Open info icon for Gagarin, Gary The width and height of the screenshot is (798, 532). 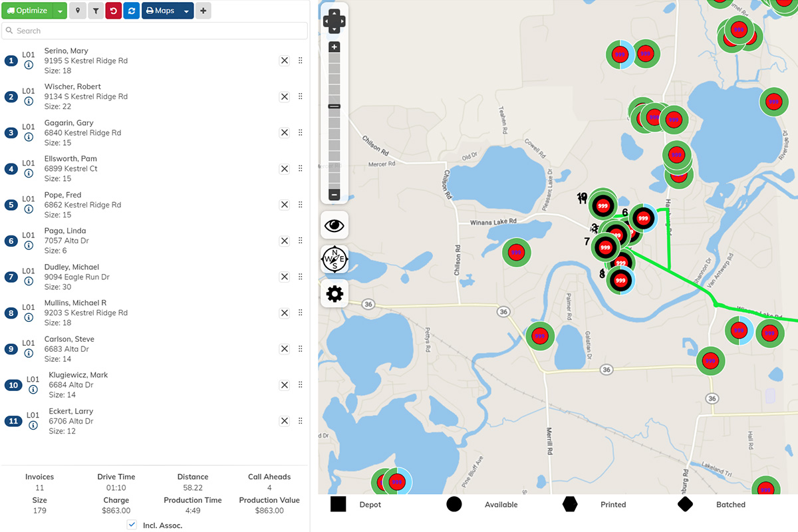(29, 137)
